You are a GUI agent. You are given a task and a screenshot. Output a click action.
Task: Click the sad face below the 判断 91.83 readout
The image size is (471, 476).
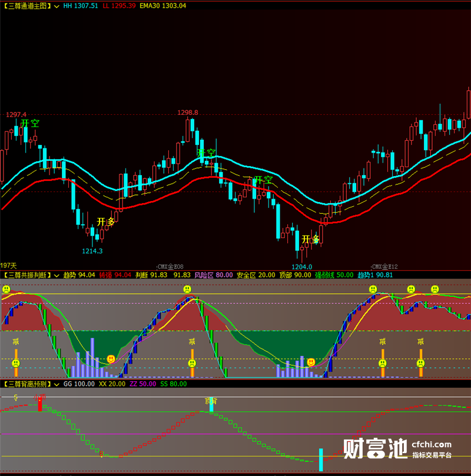(187, 289)
